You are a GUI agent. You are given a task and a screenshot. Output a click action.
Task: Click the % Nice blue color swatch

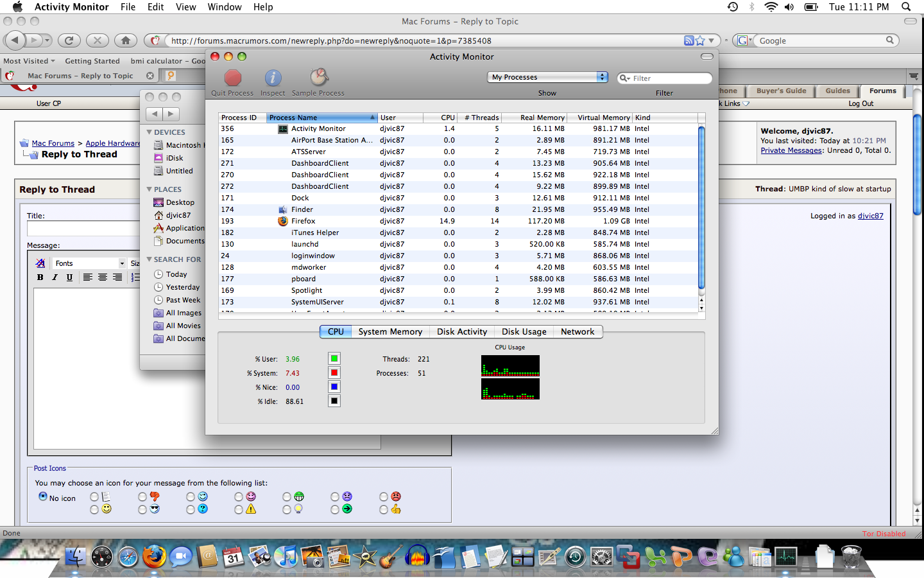pos(334,387)
